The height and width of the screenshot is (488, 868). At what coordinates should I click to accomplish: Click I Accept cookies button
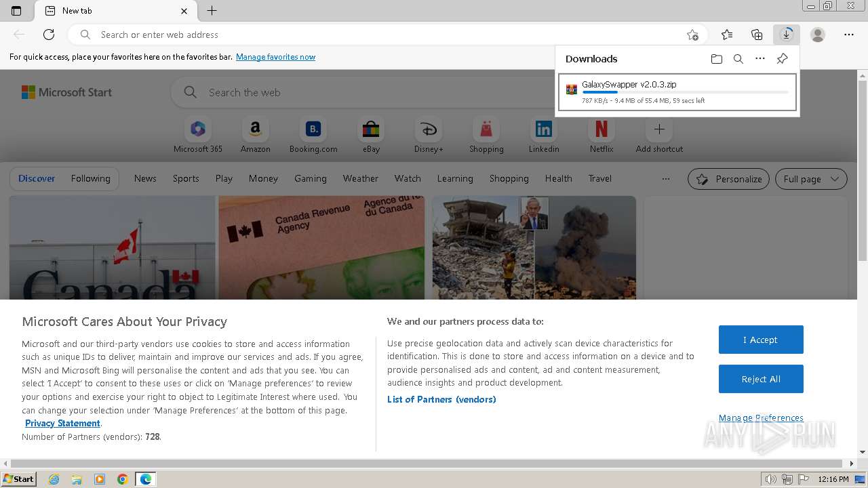pyautogui.click(x=761, y=340)
